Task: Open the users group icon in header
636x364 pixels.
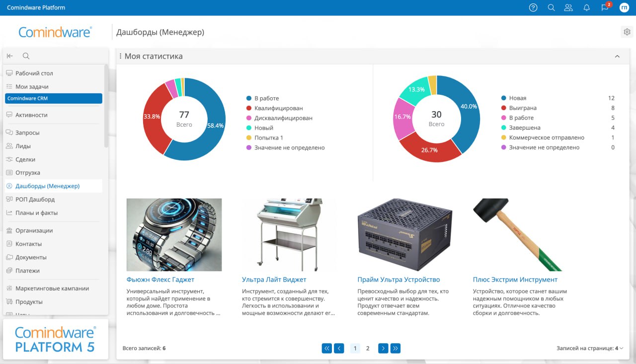Action: click(x=569, y=7)
